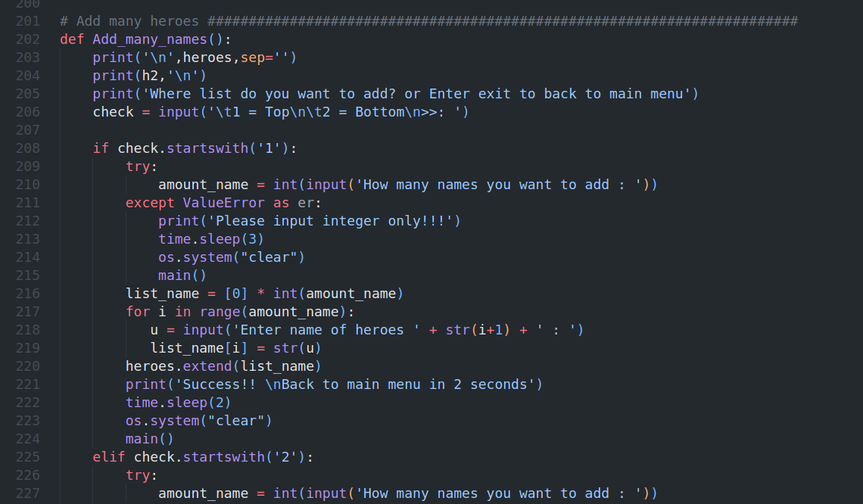
Task: Click the Add_many_names function name
Action: click(150, 39)
